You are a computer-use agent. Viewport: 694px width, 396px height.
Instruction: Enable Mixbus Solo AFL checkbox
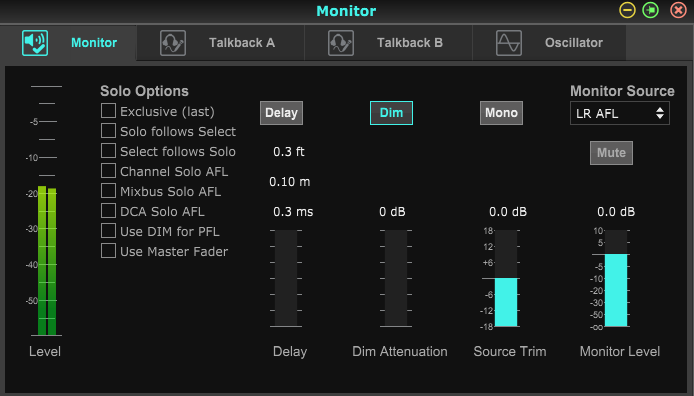click(x=108, y=191)
